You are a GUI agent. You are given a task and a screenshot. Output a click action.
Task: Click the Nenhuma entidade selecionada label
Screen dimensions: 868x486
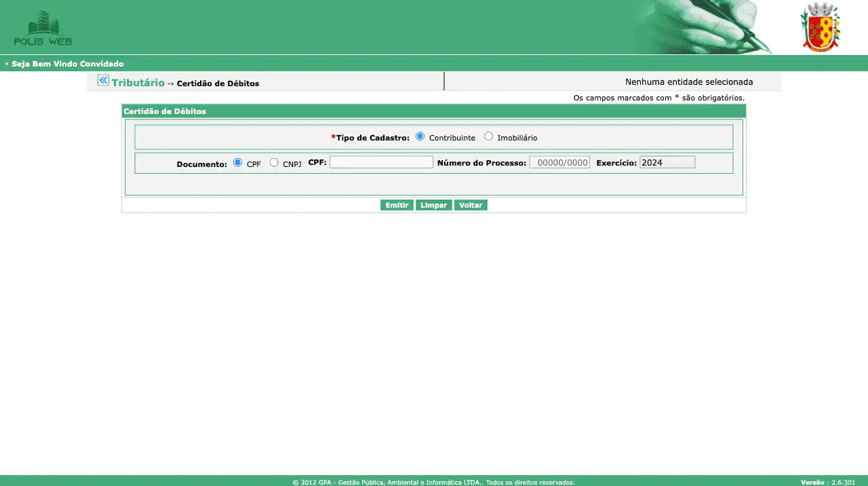pyautogui.click(x=689, y=82)
